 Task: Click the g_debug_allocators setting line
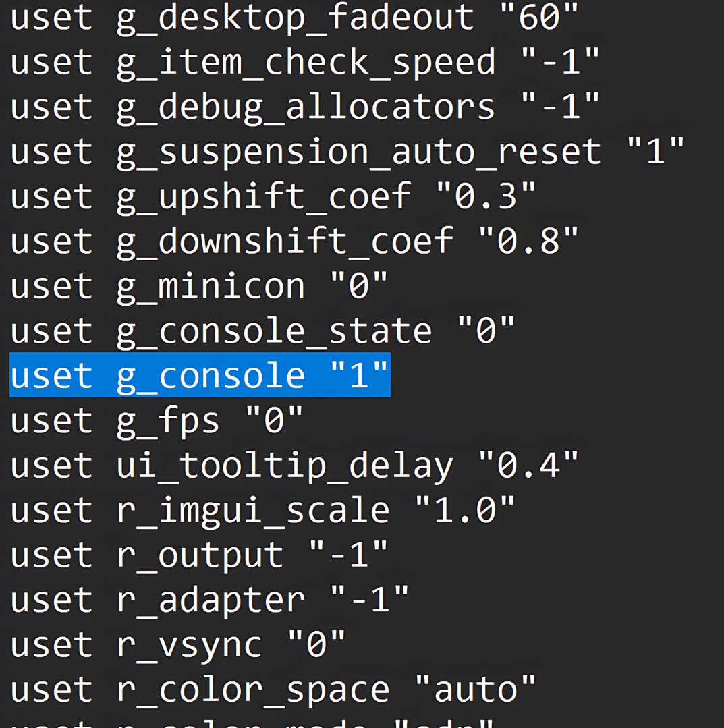point(305,108)
